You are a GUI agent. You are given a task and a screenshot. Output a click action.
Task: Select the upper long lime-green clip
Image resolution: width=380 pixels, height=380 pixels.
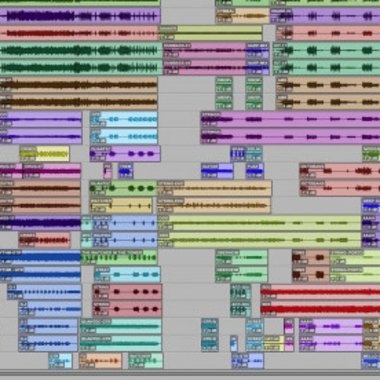[259, 223]
